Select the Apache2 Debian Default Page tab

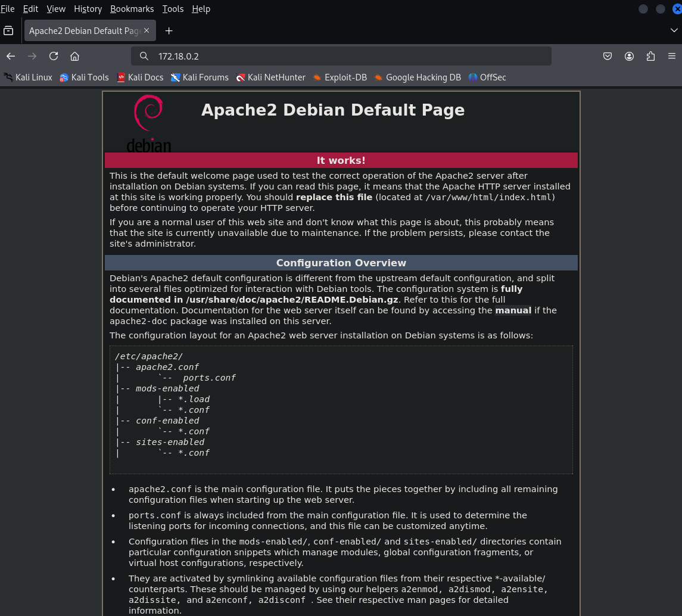click(89, 31)
